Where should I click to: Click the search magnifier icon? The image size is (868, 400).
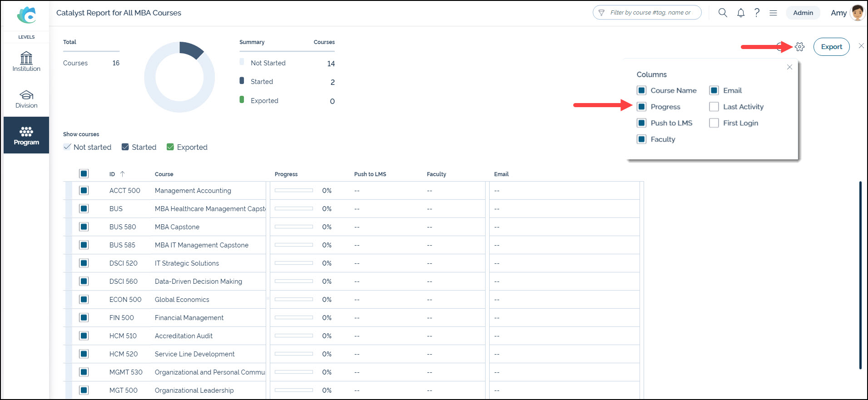[723, 13]
